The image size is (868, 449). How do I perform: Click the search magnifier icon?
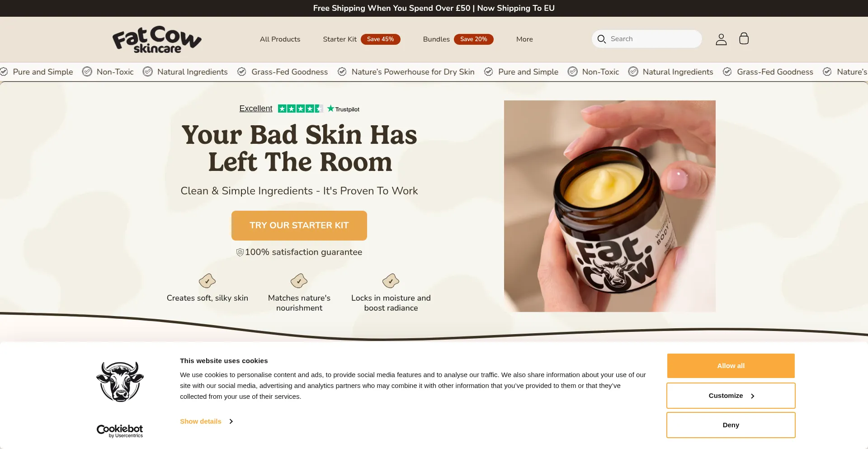(x=601, y=39)
